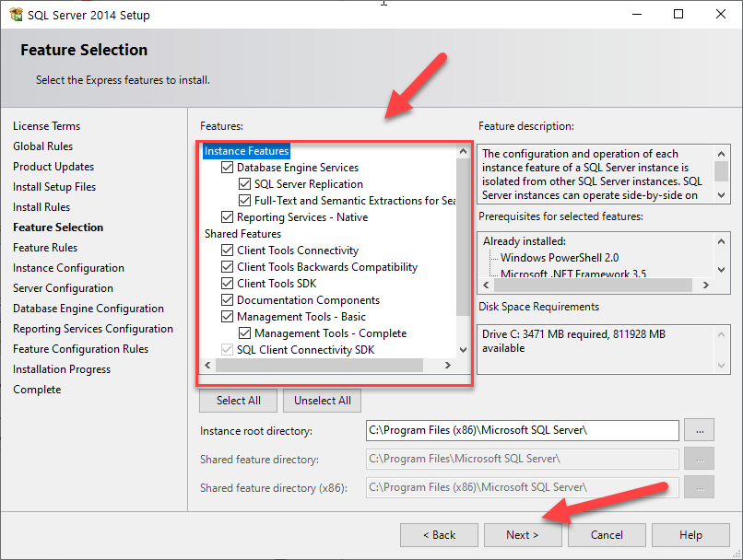The image size is (743, 560).
Task: Click Windows PowerShell 2.0 prerequisite entry
Action: 560,258
